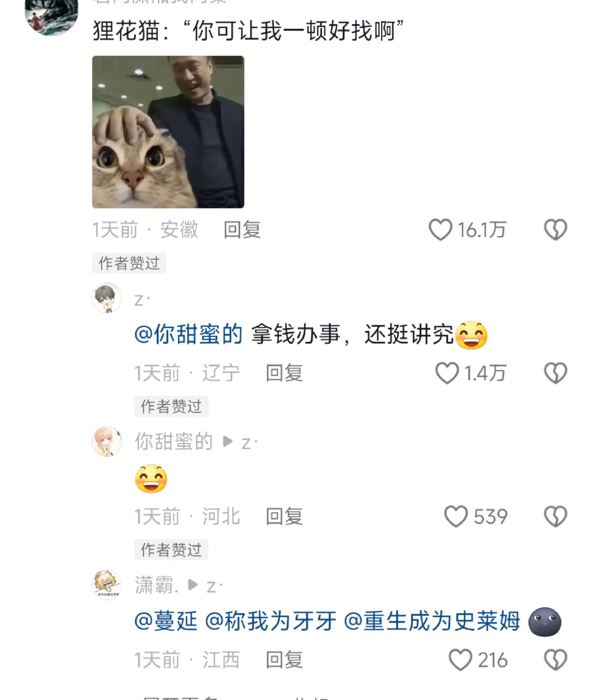Reply to the 安徽 top comment

point(242,230)
